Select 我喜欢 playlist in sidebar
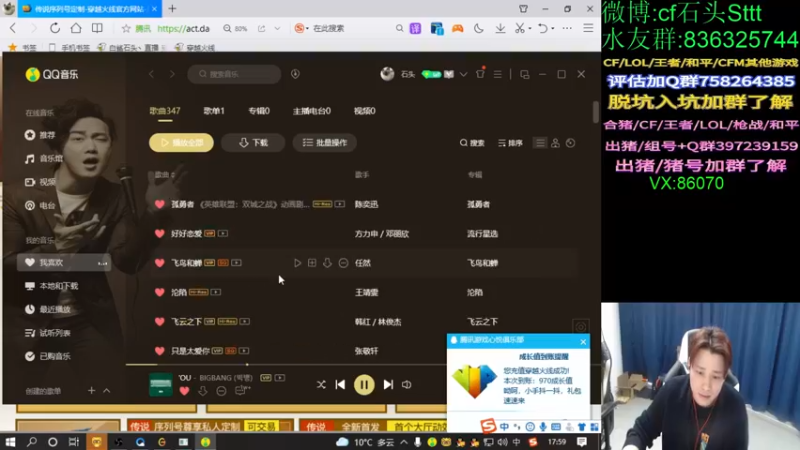The height and width of the screenshot is (450, 800). pyautogui.click(x=63, y=262)
